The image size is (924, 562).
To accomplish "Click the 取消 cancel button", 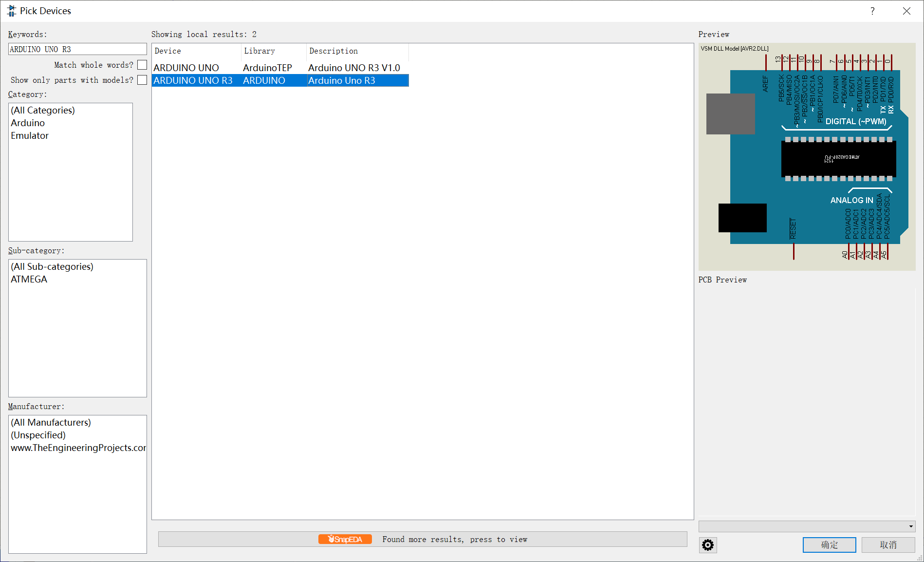I will click(x=887, y=545).
